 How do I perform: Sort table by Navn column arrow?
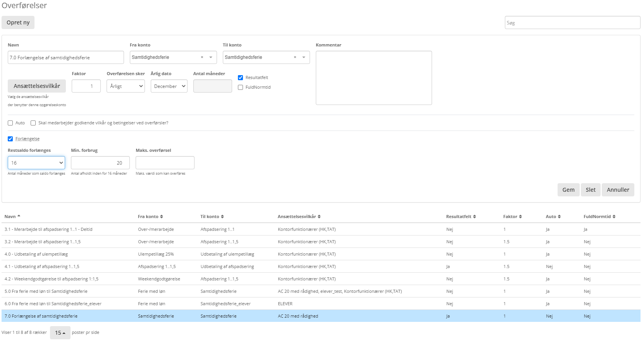[19, 216]
